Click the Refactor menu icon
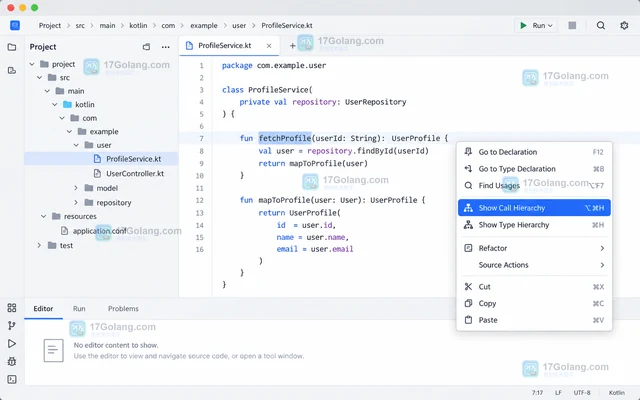The height and width of the screenshot is (400, 640). (468, 248)
